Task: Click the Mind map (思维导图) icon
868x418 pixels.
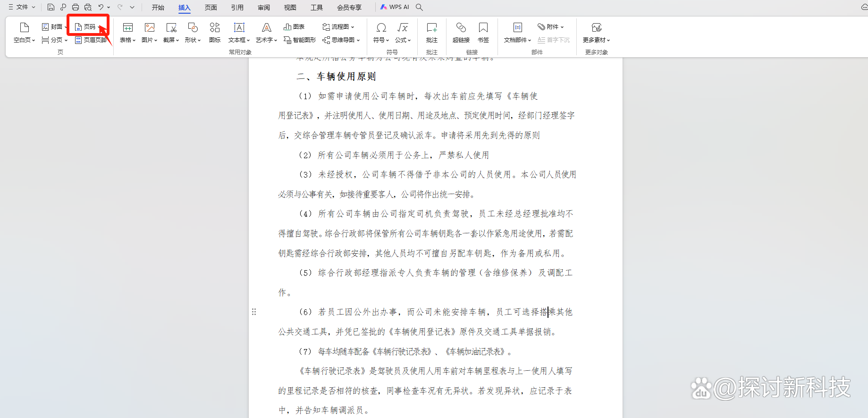Action: pos(326,40)
